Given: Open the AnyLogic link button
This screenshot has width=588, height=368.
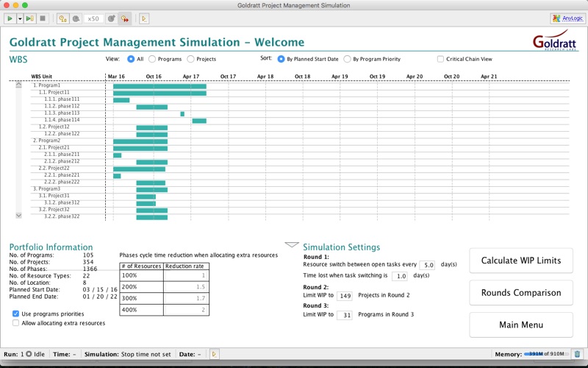Looking at the screenshot, I should tap(567, 18).
